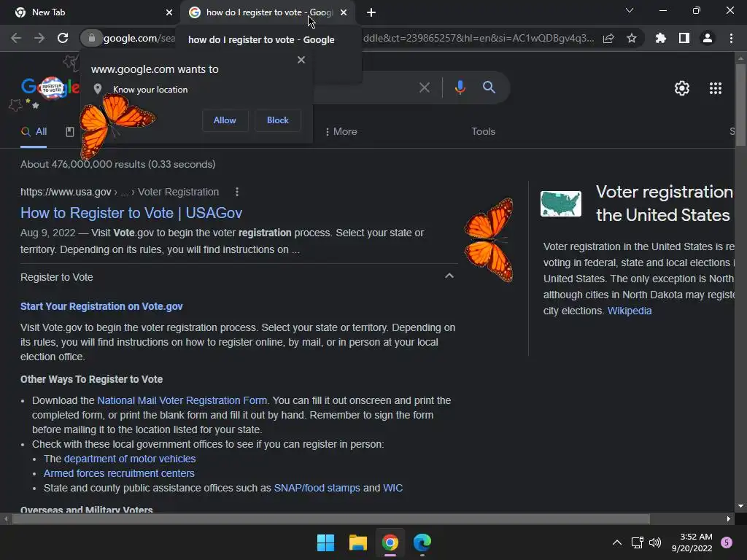Open Chrome extensions puzzle icon
The height and width of the screenshot is (560, 747).
[660, 38]
